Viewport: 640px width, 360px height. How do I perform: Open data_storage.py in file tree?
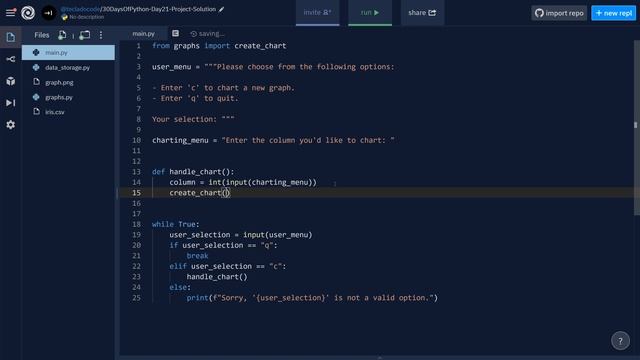[x=68, y=67]
